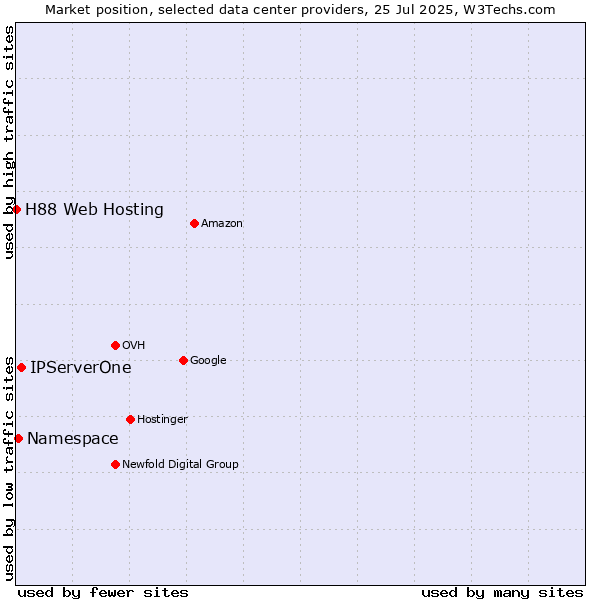Click the IPServerOne red data point

pos(21,367)
